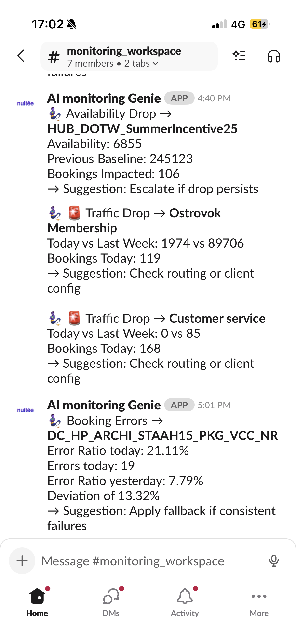This screenshot has height=644, width=296.
Task: Tap the muted notifications icon near the clock
Action: [72, 24]
